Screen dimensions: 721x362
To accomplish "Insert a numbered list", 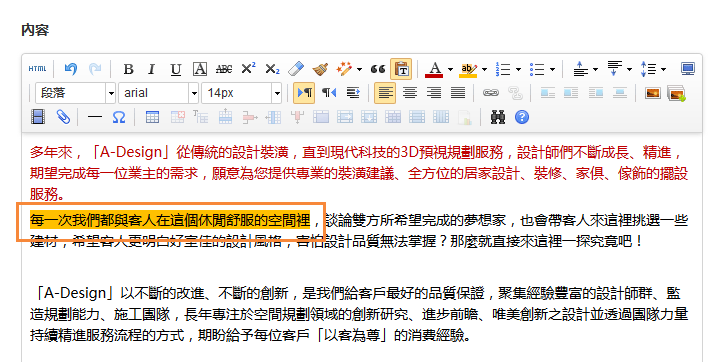I will coord(503,69).
